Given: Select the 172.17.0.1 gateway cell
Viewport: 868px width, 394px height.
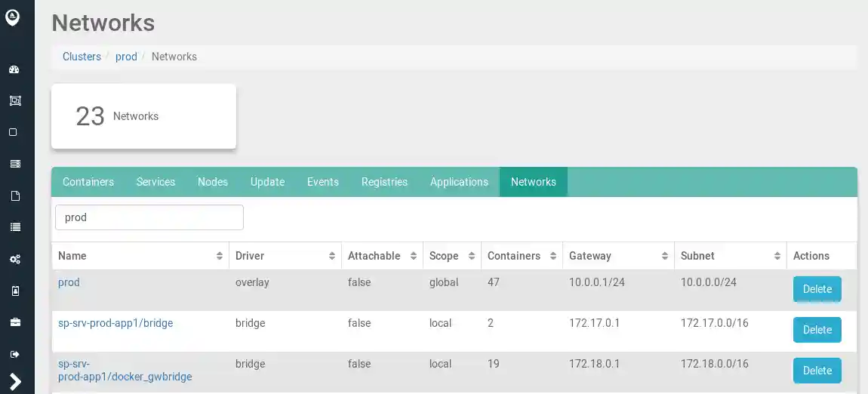Looking at the screenshot, I should point(594,323).
